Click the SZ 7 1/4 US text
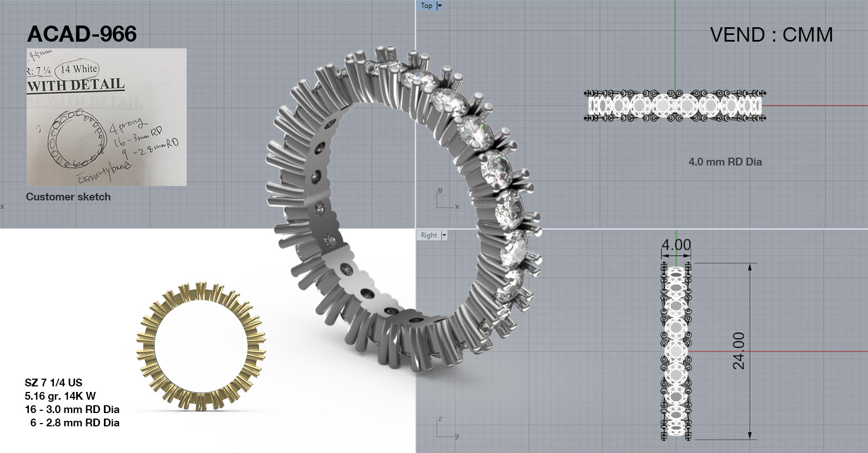Image resolution: width=868 pixels, height=453 pixels. coord(53,382)
